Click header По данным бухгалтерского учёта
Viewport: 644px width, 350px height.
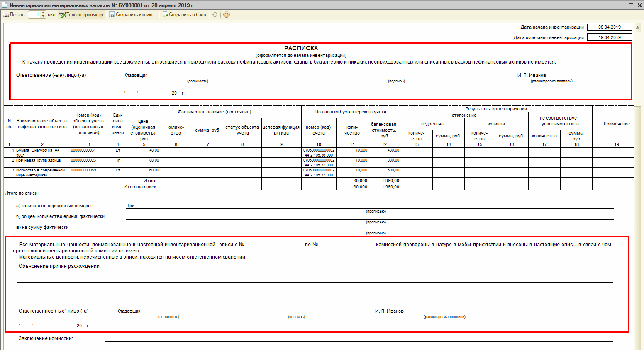point(351,112)
